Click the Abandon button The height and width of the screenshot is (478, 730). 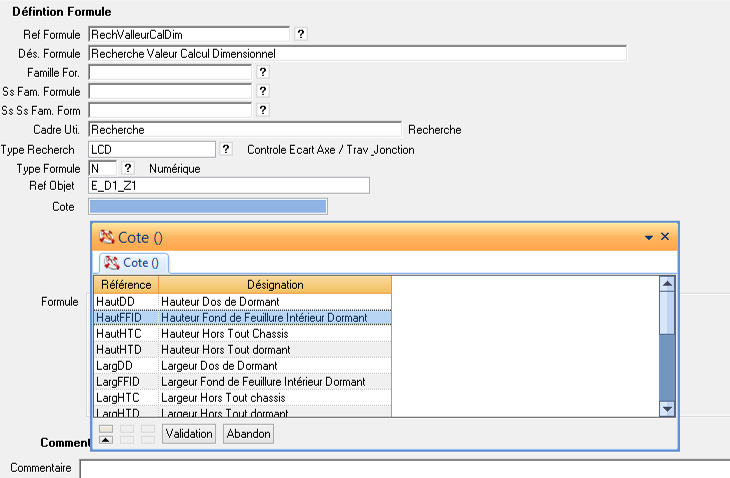coord(248,434)
